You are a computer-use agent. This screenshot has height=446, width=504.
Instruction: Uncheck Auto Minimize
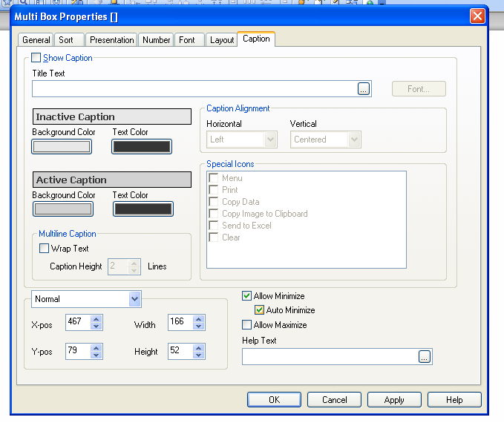click(259, 310)
